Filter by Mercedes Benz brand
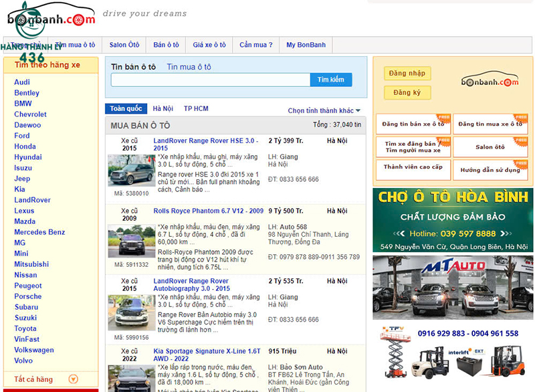 click(x=39, y=232)
